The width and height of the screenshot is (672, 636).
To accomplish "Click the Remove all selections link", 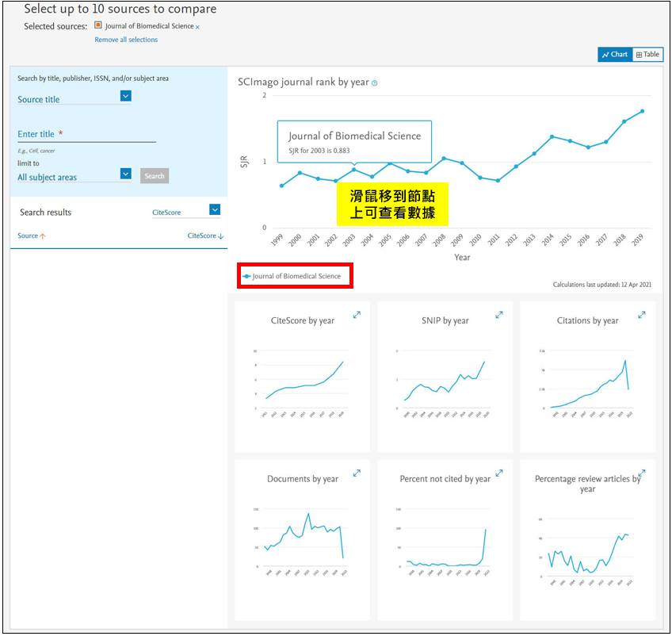I will click(x=126, y=40).
